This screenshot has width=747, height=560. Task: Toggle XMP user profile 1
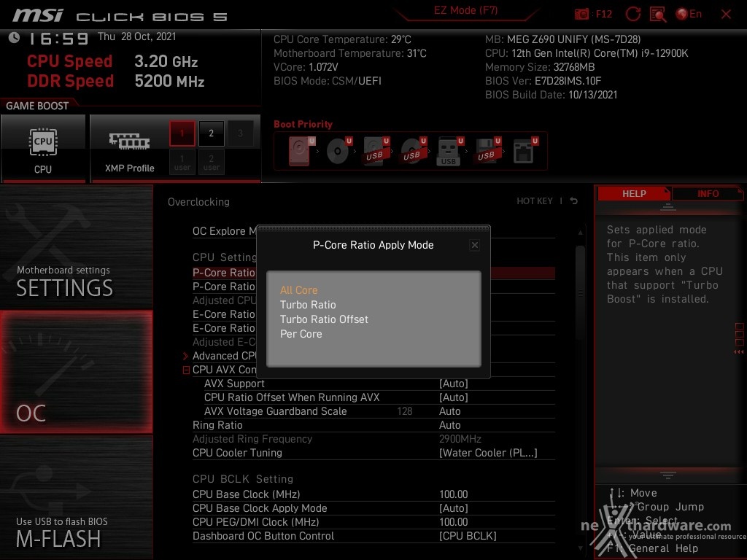[182, 162]
